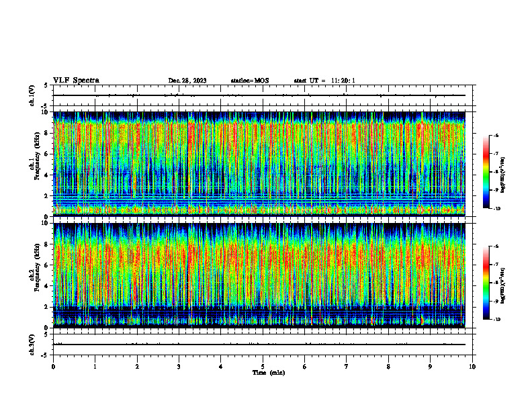Click the "10" kHz tick on ch.1 frequency axis
Image resolution: width=532 pixels, height=411 pixels.
45,112
